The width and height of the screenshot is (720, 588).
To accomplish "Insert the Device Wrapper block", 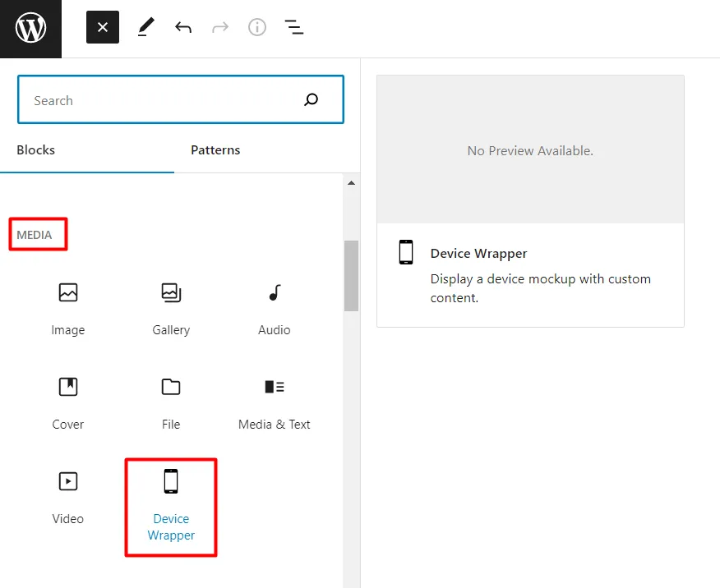I will tap(171, 507).
